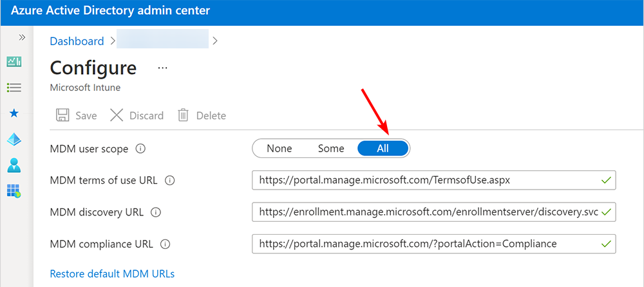644x287 pixels.
Task: Open Azure Active Directory diamond icon
Action: 14,140
